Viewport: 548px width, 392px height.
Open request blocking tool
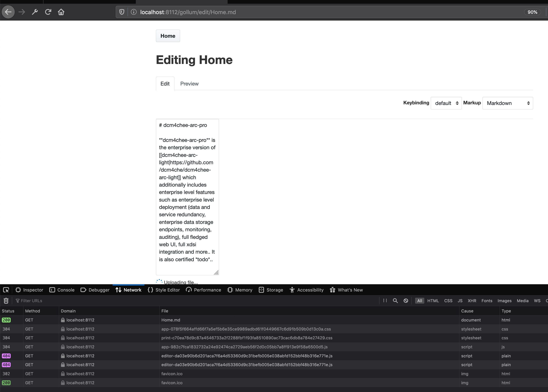[x=406, y=301]
